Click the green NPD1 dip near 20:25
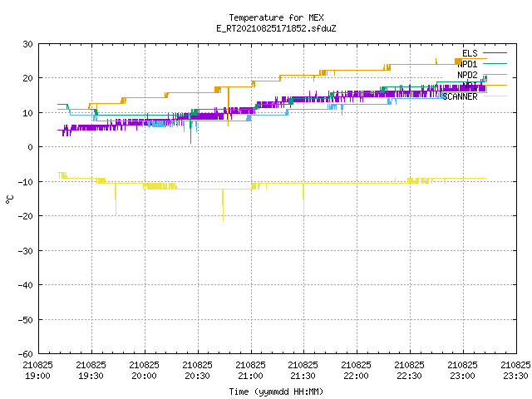Viewport: 532px width, 399px height. (x=190, y=131)
